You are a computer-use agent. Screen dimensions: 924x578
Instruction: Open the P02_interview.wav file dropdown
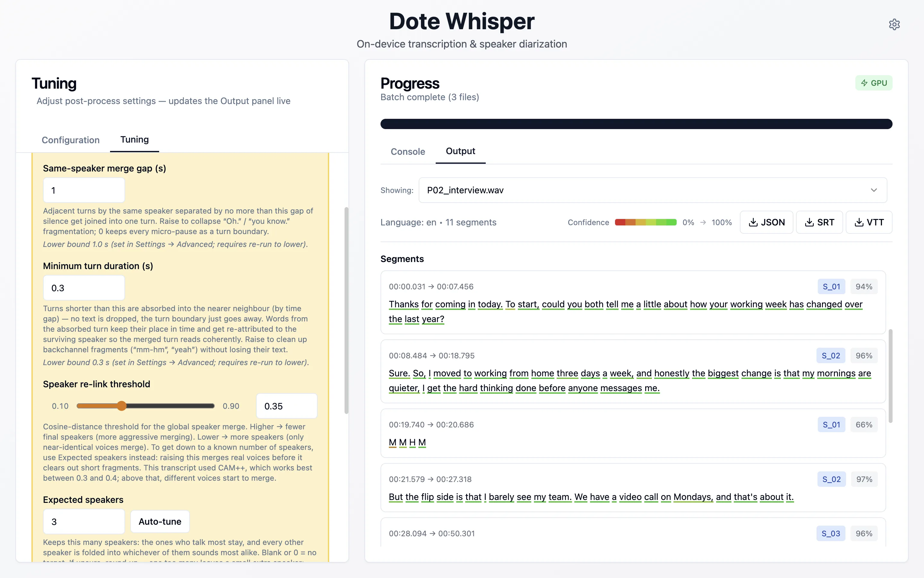pos(653,190)
